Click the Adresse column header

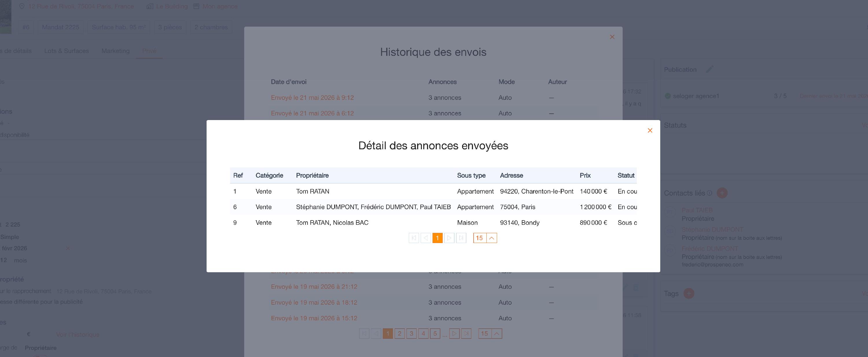click(512, 176)
